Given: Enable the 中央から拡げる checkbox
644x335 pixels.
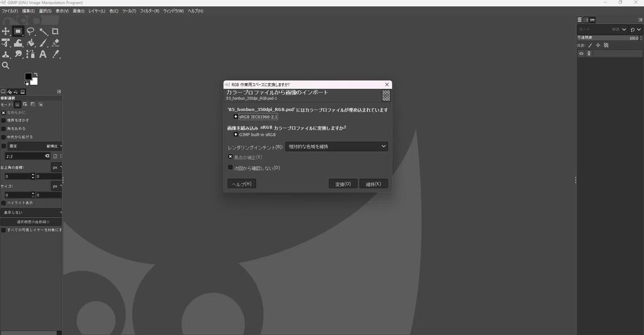Looking at the screenshot, I should [x=3, y=137].
